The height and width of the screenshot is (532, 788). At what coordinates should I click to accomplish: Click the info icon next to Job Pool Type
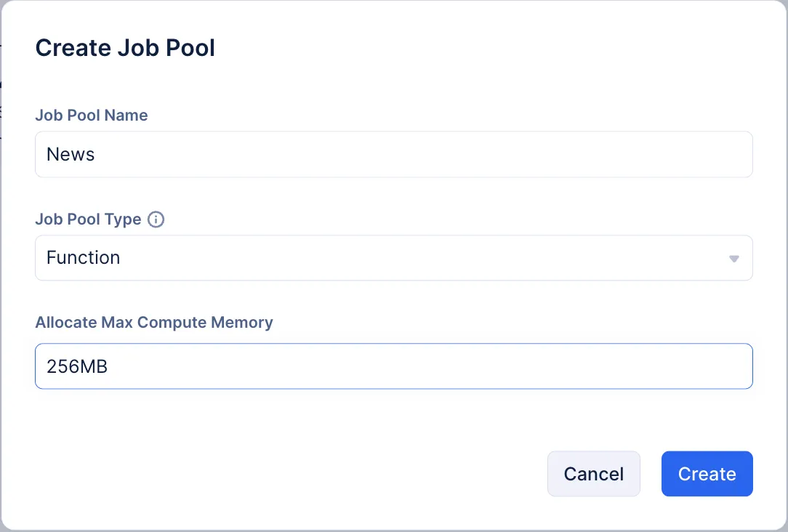click(x=156, y=219)
